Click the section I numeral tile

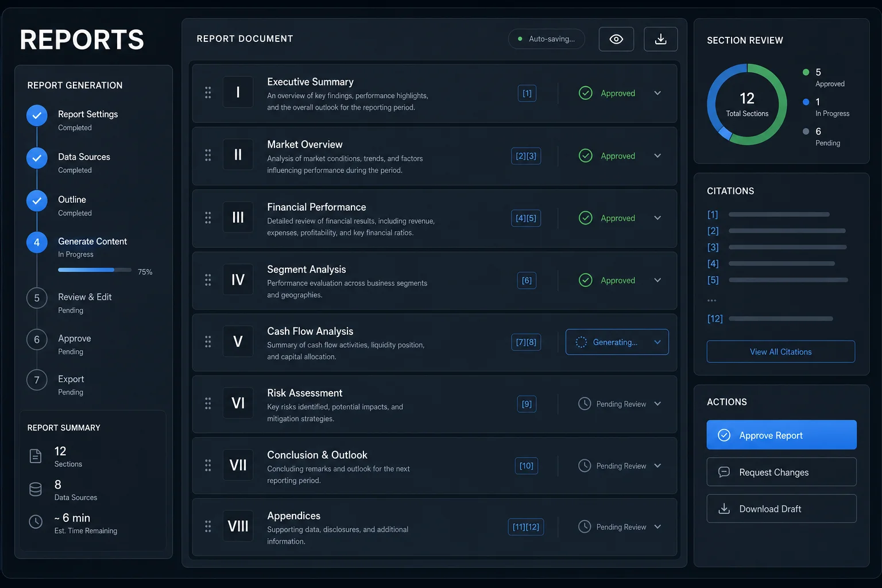pos(238,92)
